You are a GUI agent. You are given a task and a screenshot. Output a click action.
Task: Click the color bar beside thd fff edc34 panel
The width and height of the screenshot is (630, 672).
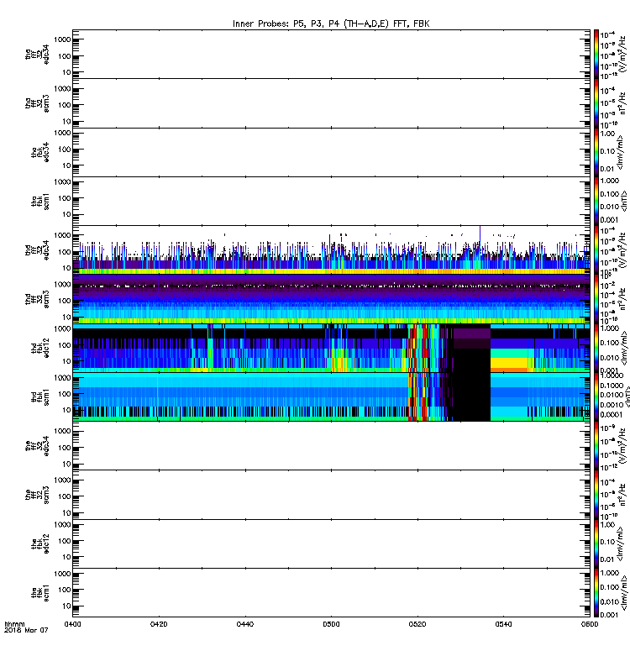(x=596, y=249)
